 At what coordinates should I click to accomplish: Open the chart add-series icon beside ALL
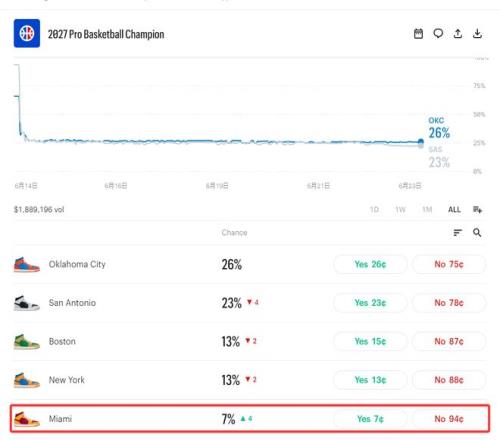[x=477, y=209]
